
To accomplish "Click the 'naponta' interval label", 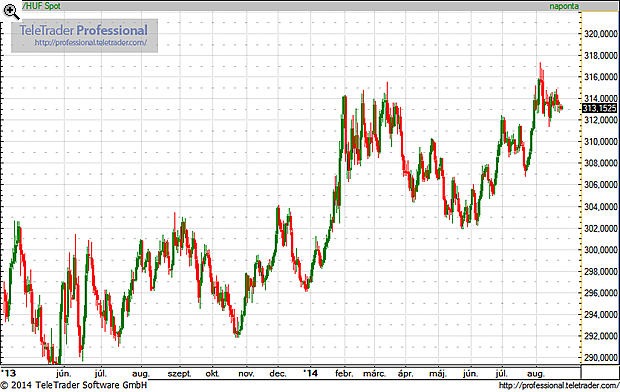I will [x=564, y=6].
